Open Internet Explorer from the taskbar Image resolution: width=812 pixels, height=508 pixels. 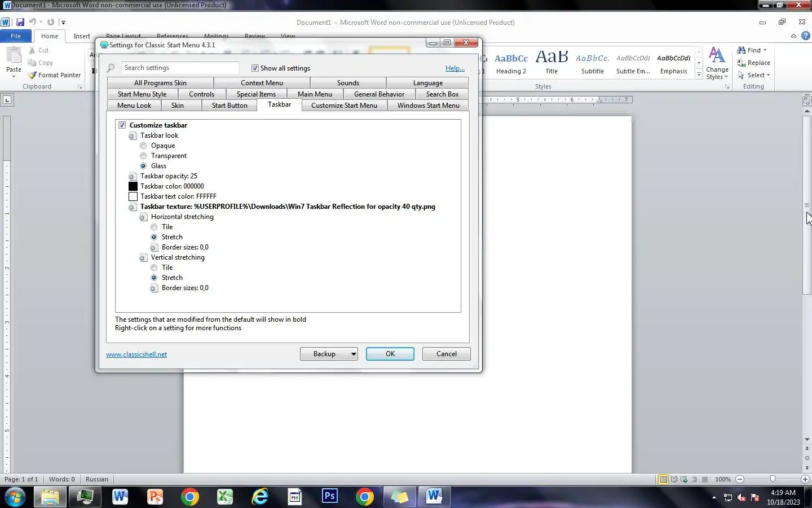click(260, 497)
